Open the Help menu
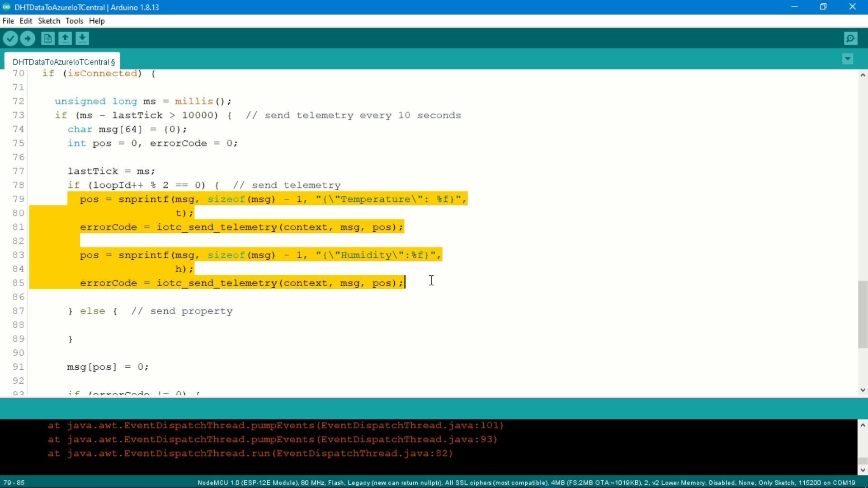This screenshot has height=488, width=868. coord(96,21)
